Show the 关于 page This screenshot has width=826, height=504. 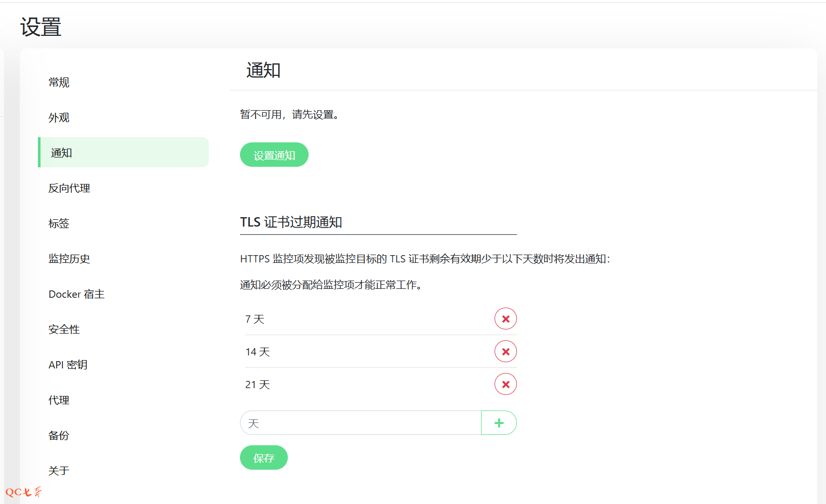(59, 471)
